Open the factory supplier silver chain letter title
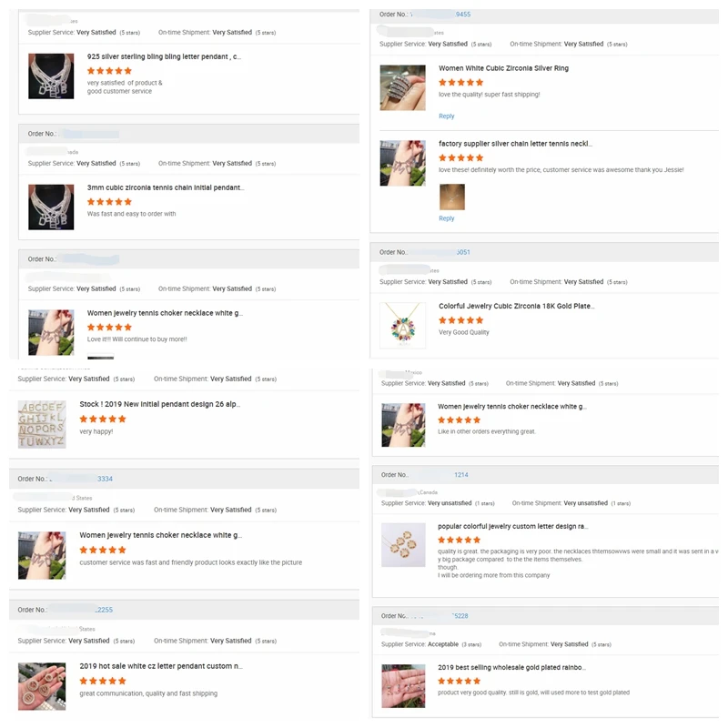This screenshot has width=728, height=728. 515,144
